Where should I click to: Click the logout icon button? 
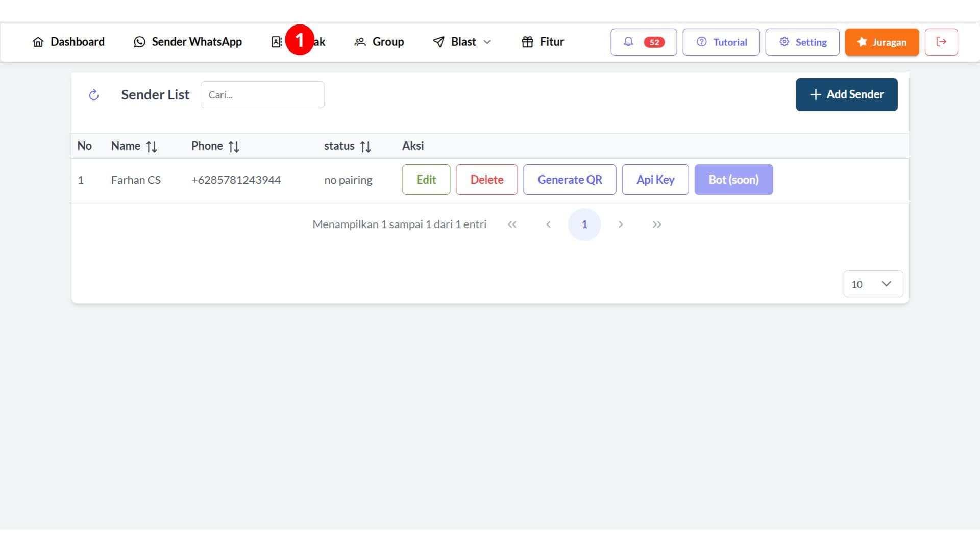941,42
